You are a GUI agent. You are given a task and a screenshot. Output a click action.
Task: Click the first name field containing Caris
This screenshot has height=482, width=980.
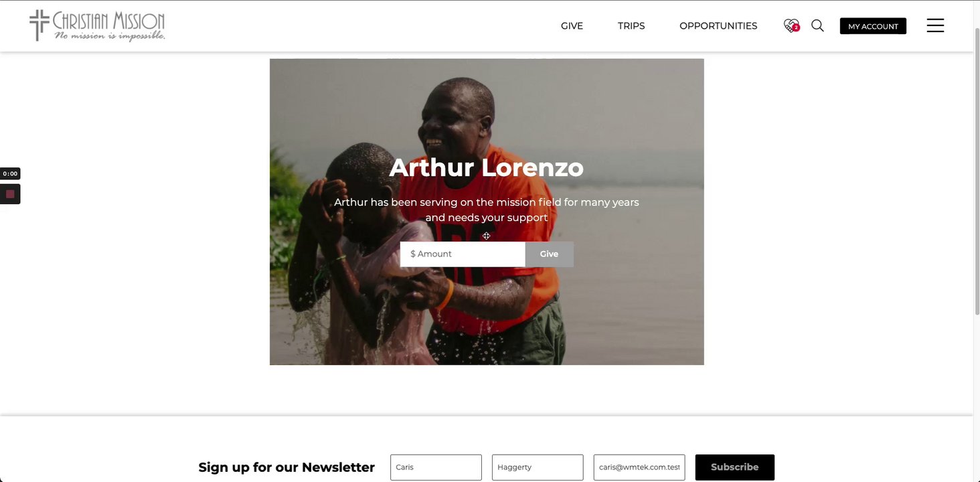click(x=436, y=467)
